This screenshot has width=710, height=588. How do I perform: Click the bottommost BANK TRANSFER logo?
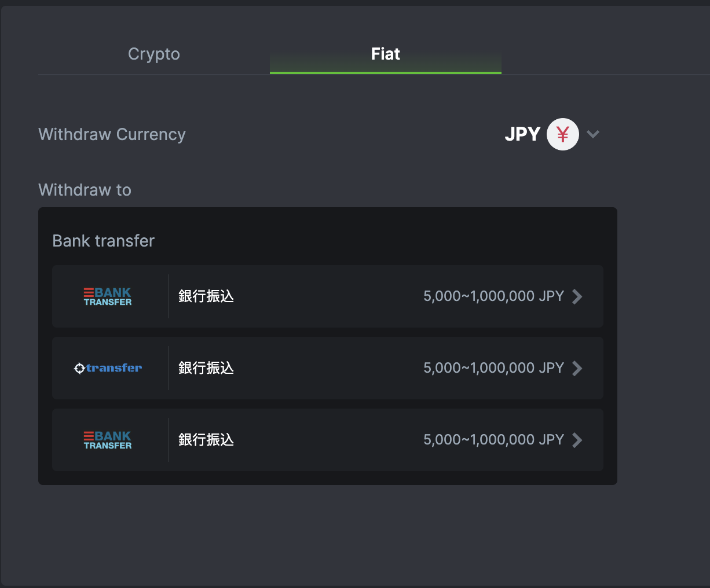[x=108, y=440]
